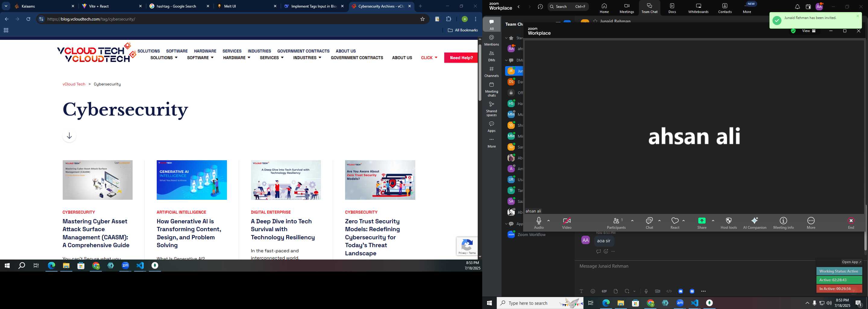Viewport: 868px width, 309px height.
Task: Record audio message with mic icon in composer
Action: tap(646, 291)
